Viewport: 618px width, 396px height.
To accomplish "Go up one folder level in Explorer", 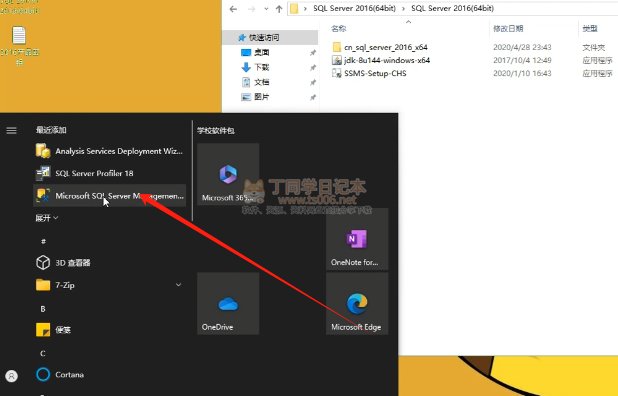I will point(279,9).
